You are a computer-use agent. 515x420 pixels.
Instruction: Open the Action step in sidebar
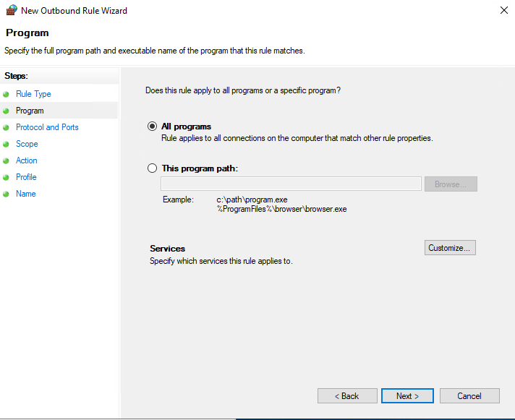pyautogui.click(x=27, y=160)
